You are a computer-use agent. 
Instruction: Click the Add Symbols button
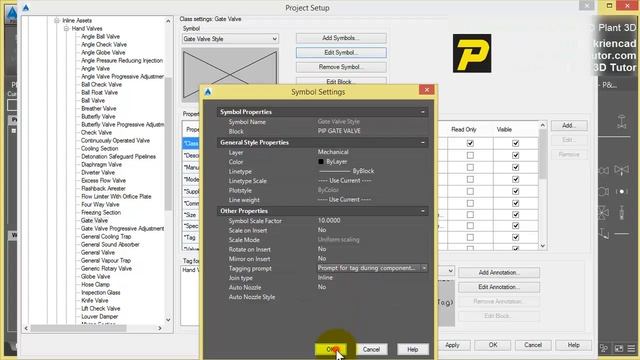click(341, 38)
